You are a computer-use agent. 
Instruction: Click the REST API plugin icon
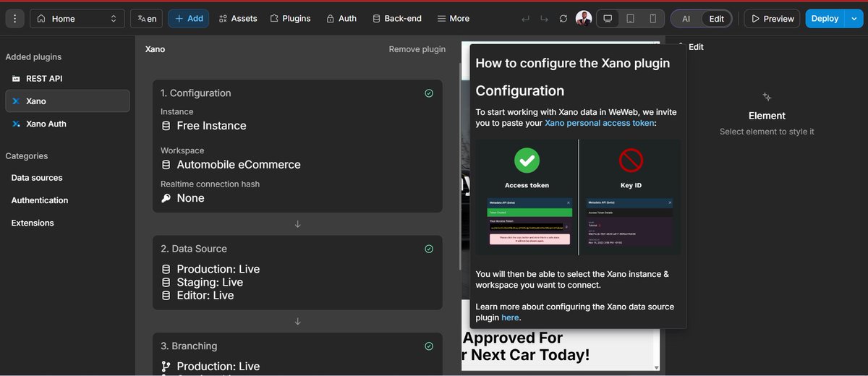(x=16, y=78)
